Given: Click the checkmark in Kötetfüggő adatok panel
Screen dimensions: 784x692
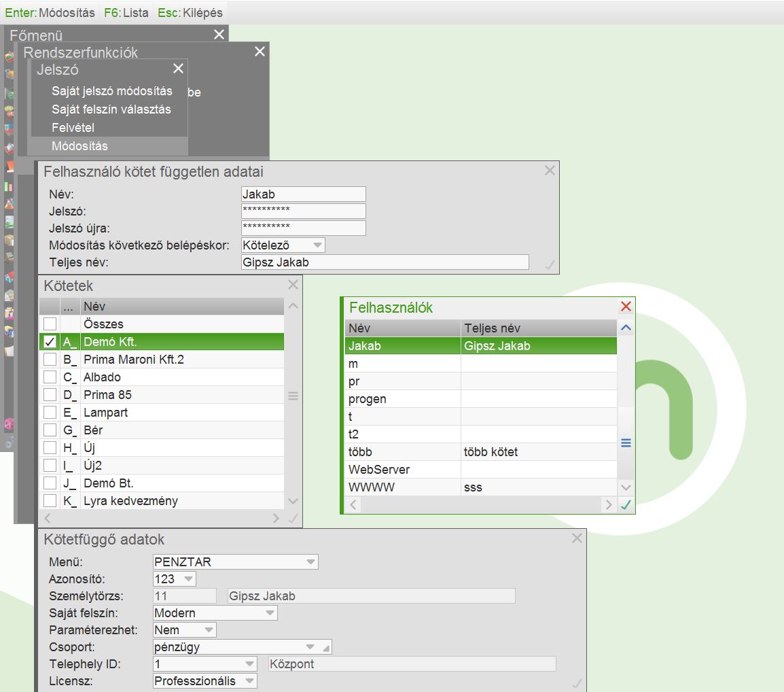Looking at the screenshot, I should coord(577,682).
